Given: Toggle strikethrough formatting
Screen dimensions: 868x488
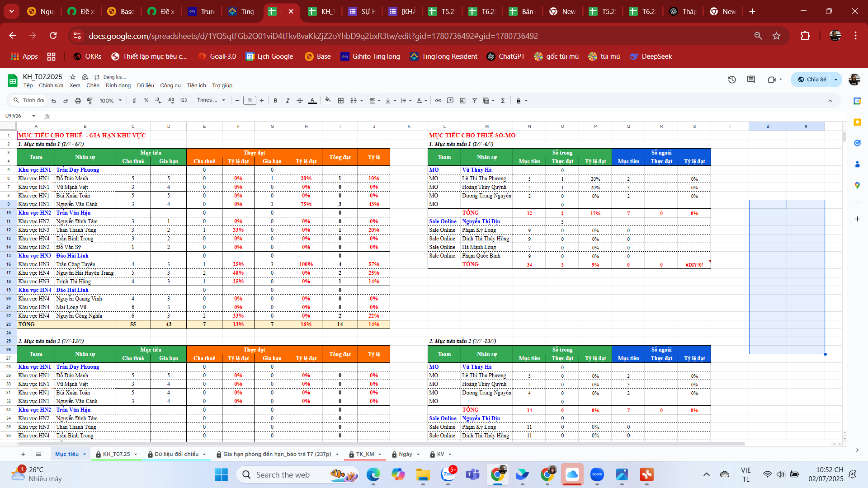Looking at the screenshot, I should click(299, 101).
